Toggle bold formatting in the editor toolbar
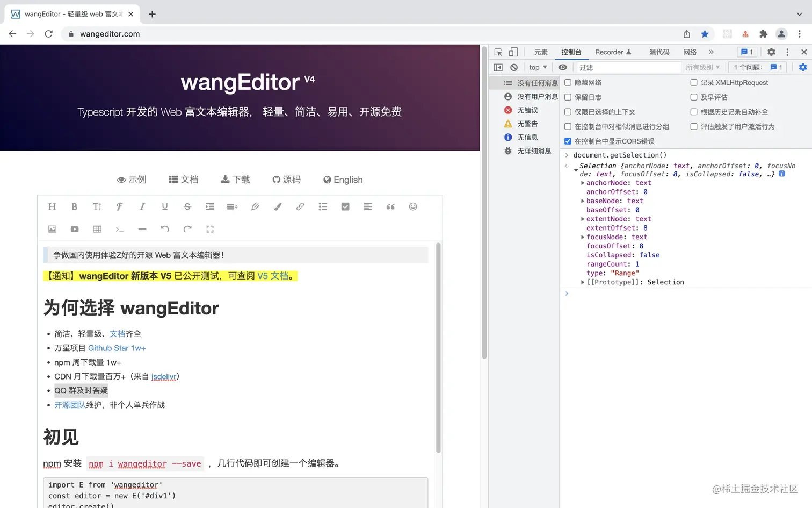Screen dimensions: 812x508 pyautogui.click(x=75, y=206)
